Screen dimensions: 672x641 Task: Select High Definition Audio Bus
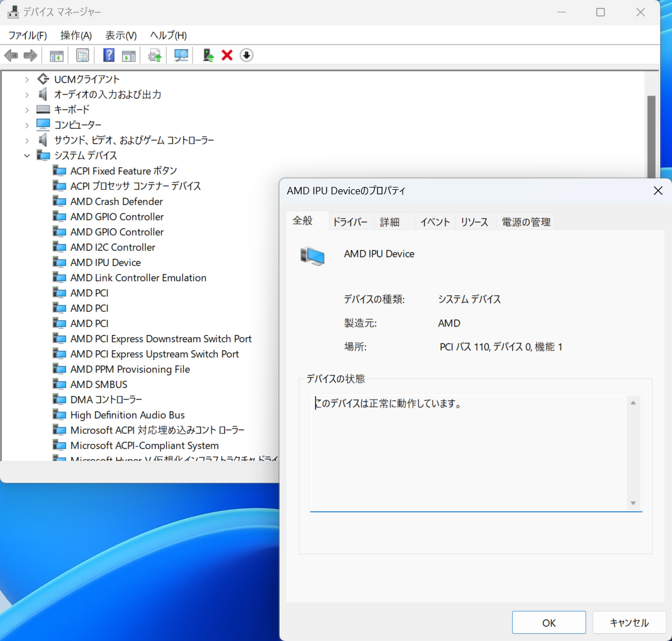[127, 415]
